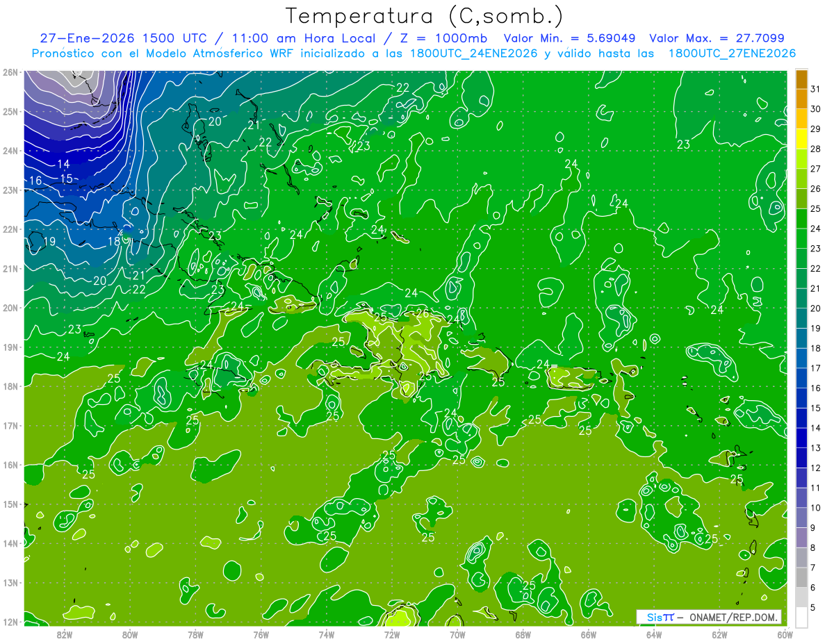Click the '26N' latitude axis label
834x644 pixels.
coord(10,72)
